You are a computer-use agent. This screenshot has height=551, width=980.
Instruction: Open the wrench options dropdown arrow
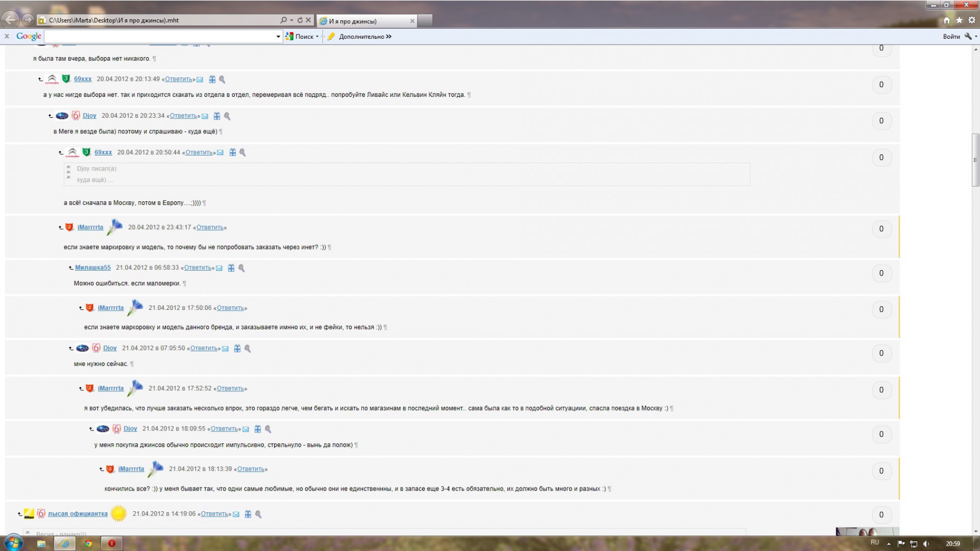(976, 37)
